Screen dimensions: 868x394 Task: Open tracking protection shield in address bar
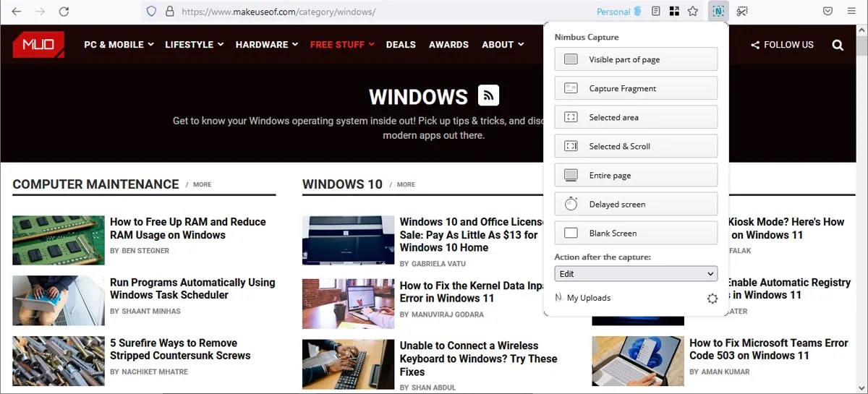(151, 12)
